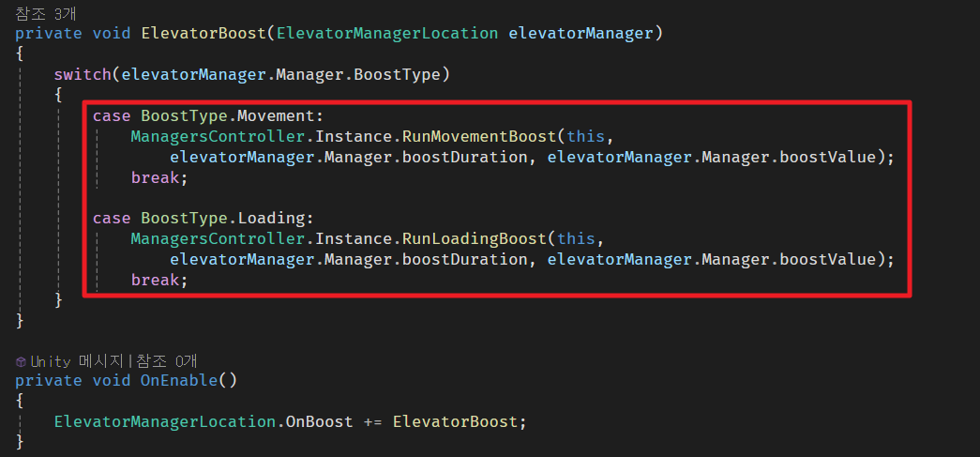Click ManagersController on the RunMovementBoost line
The width and height of the screenshot is (980, 457).
[218, 136]
